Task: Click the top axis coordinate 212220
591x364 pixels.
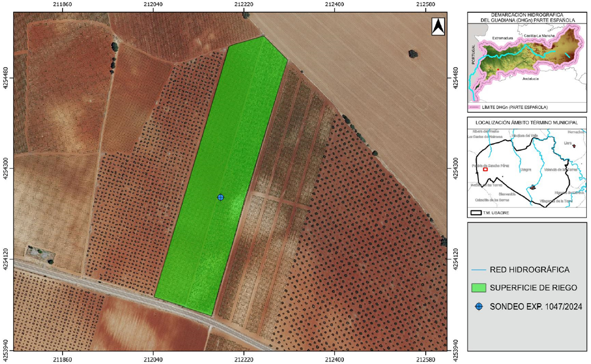Action: [x=244, y=4]
